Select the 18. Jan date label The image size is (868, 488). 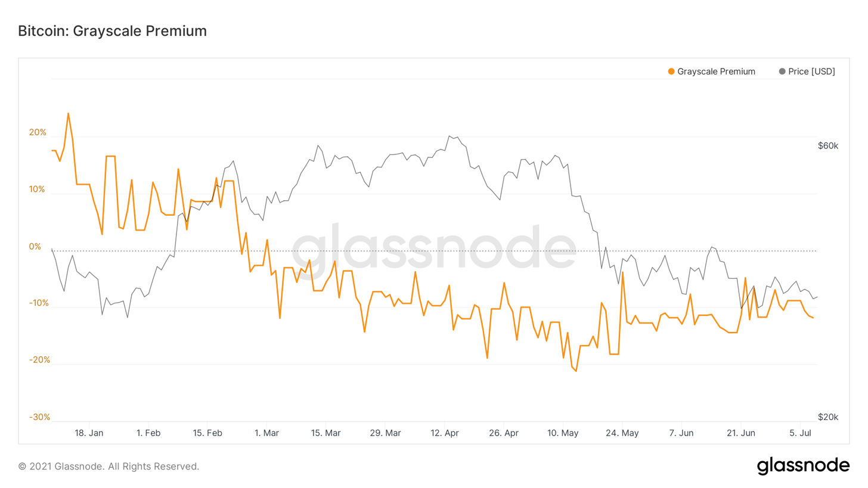[89, 433]
